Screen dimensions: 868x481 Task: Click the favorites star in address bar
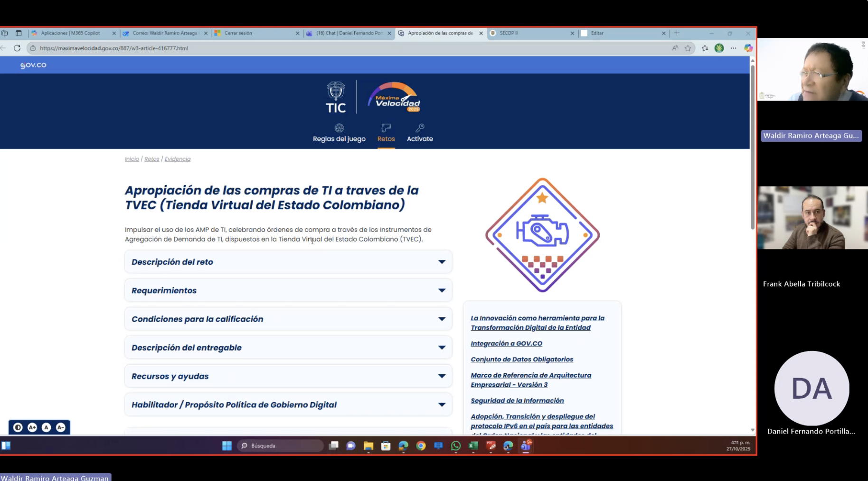688,48
